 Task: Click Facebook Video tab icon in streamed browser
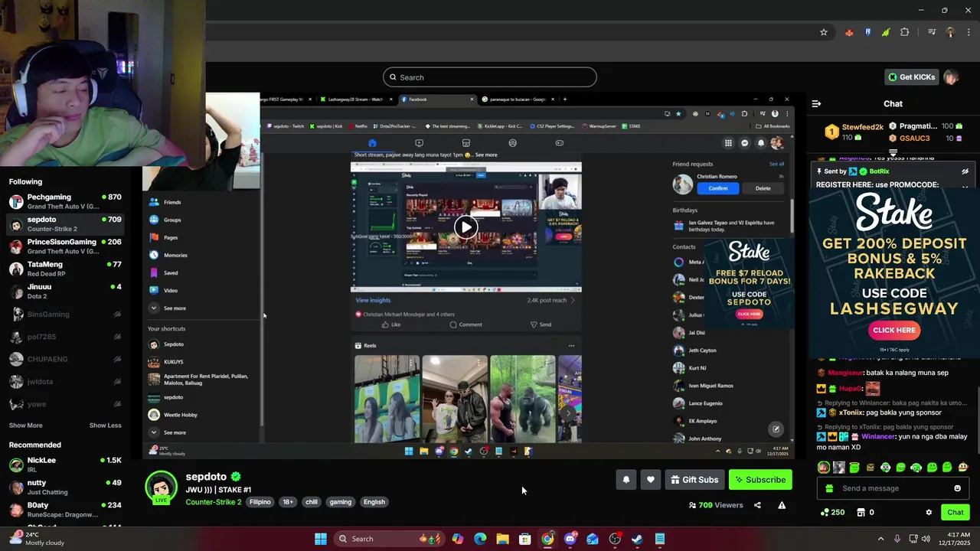pos(419,143)
